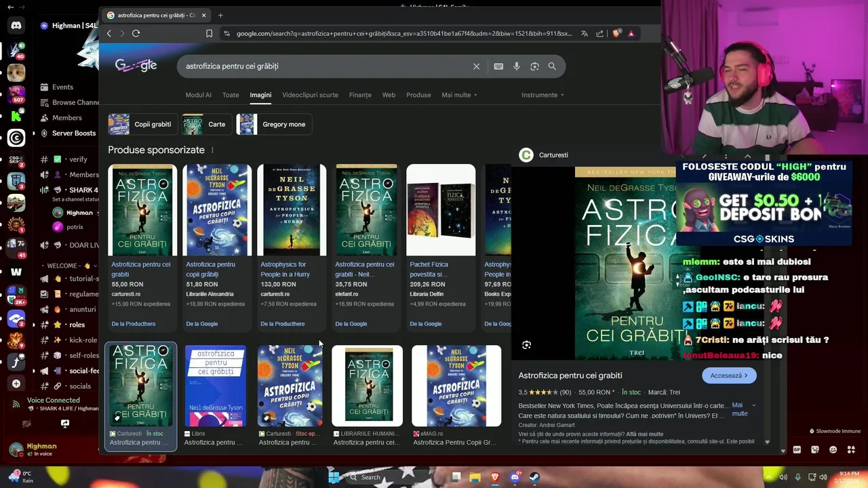
Task: Select the Imagini tab
Action: [260, 95]
